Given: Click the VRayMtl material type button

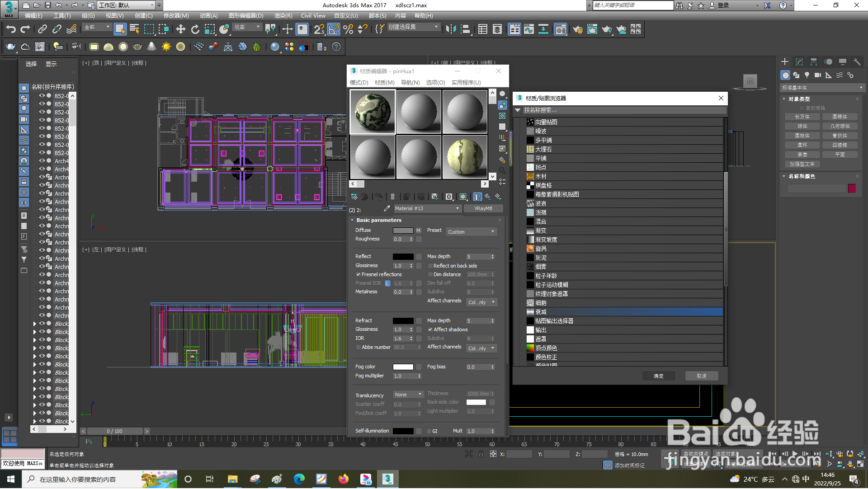Looking at the screenshot, I should (x=483, y=208).
